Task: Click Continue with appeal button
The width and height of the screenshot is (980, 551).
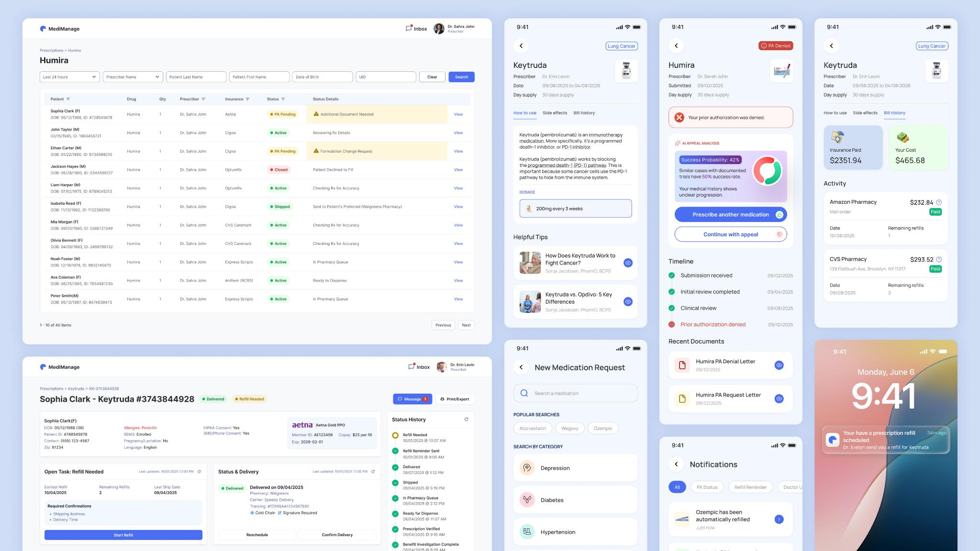Action: (x=731, y=234)
